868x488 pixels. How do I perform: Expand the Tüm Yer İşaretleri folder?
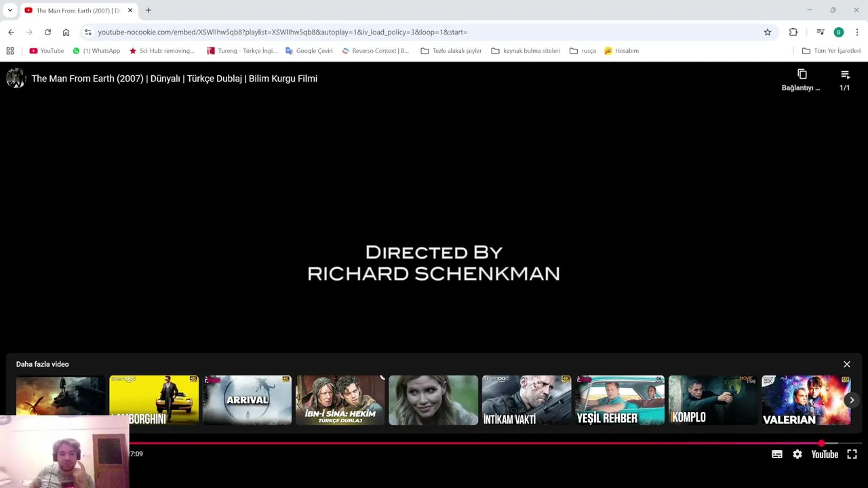pyautogui.click(x=831, y=51)
